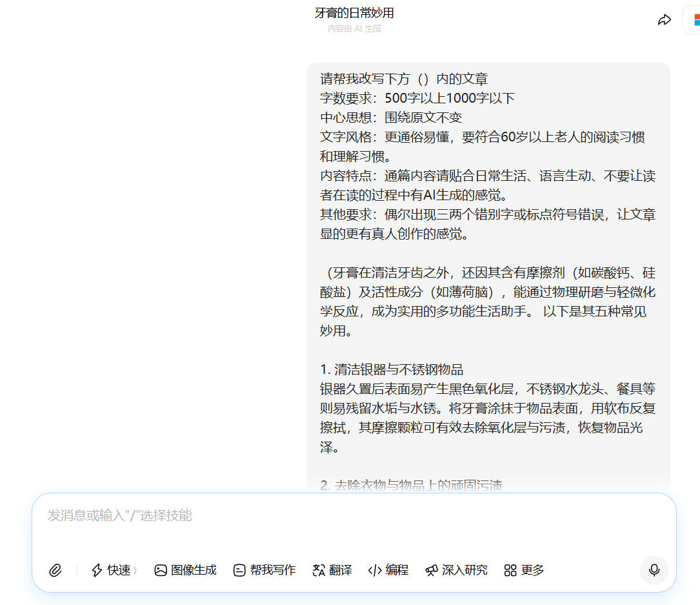The image size is (700, 605).
Task: Click the 内容由 AI 生成 notice
Action: (354, 29)
